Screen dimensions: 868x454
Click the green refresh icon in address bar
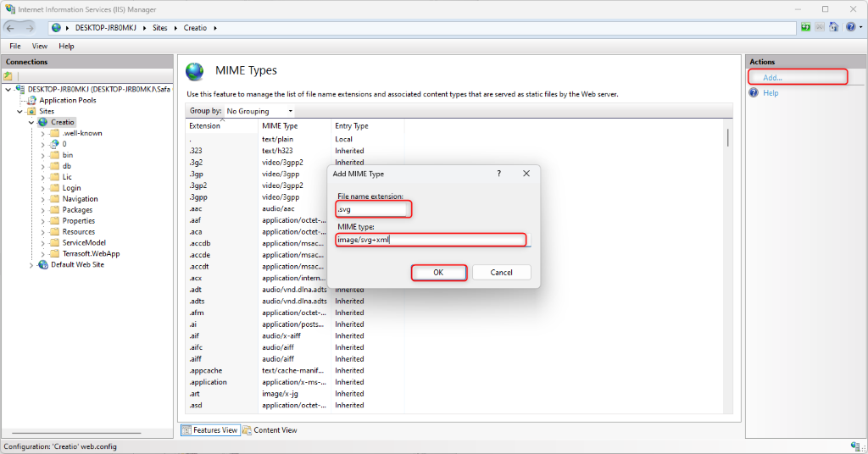pos(805,27)
